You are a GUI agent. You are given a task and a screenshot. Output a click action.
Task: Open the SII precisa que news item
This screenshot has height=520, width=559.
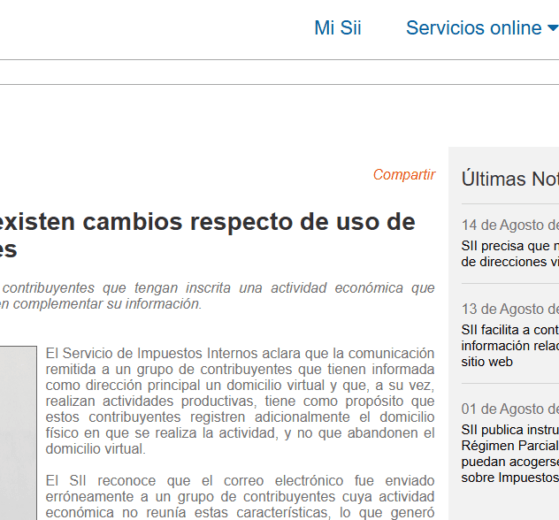click(x=510, y=254)
